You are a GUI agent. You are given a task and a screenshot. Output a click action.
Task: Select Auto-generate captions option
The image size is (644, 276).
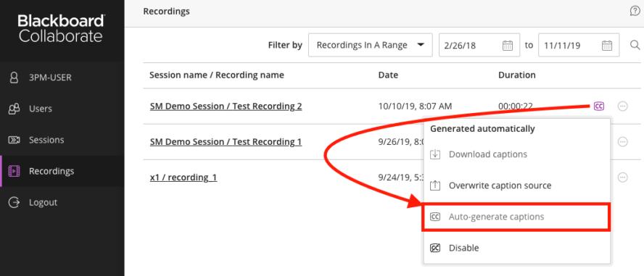(516, 217)
